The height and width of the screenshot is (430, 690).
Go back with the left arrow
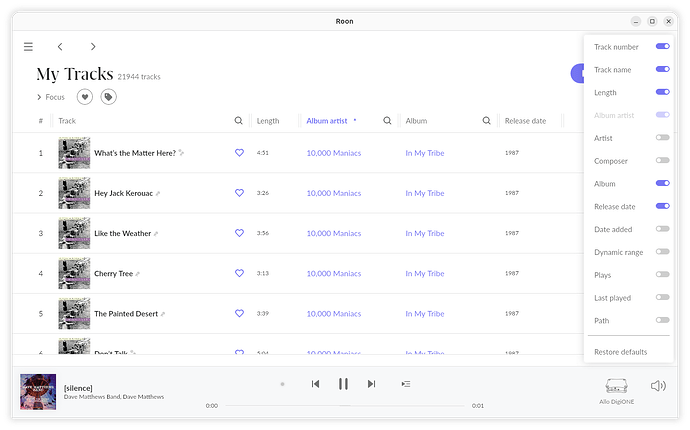(x=60, y=46)
